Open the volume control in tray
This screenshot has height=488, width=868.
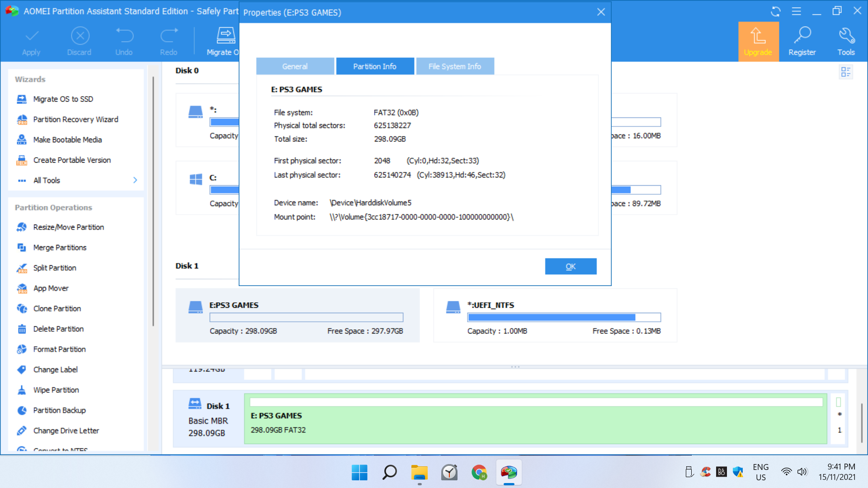pos(802,472)
